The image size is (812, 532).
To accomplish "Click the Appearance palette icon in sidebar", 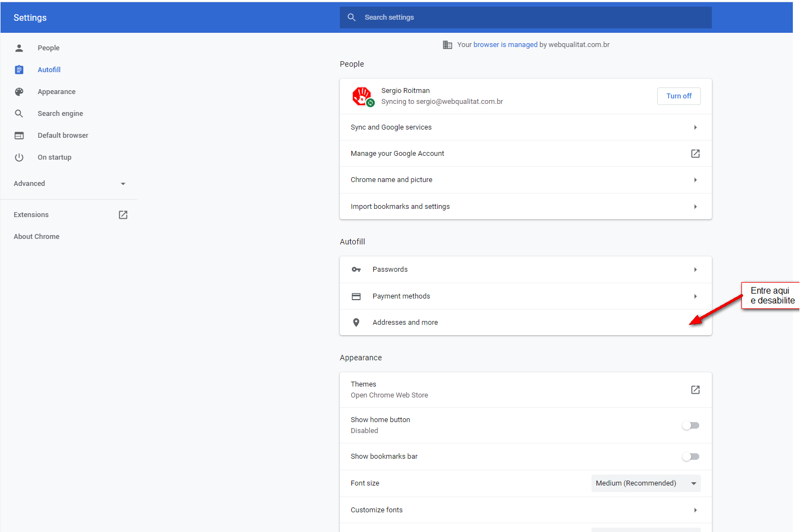I will pyautogui.click(x=19, y=92).
